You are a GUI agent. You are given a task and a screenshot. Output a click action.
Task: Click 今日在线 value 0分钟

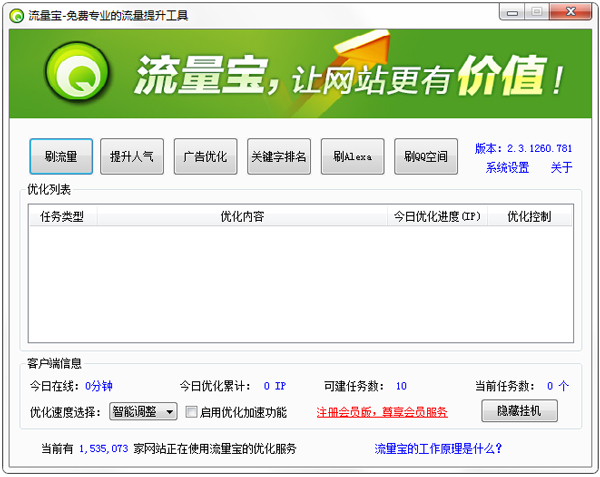coord(99,386)
